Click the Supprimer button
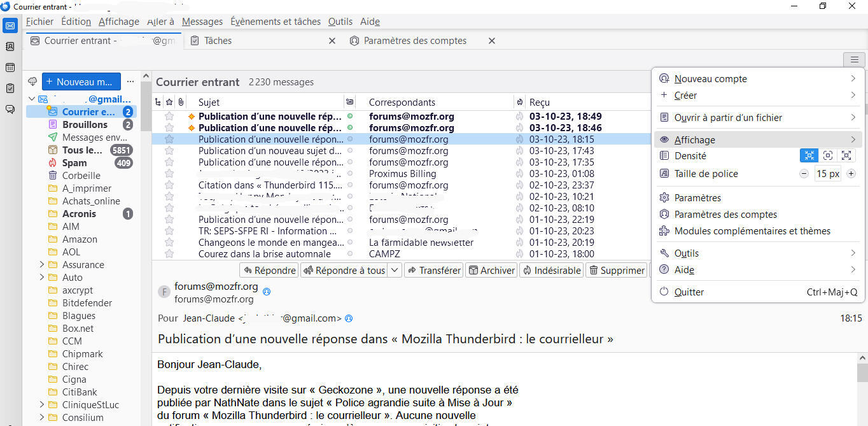868x426 pixels. [x=616, y=270]
